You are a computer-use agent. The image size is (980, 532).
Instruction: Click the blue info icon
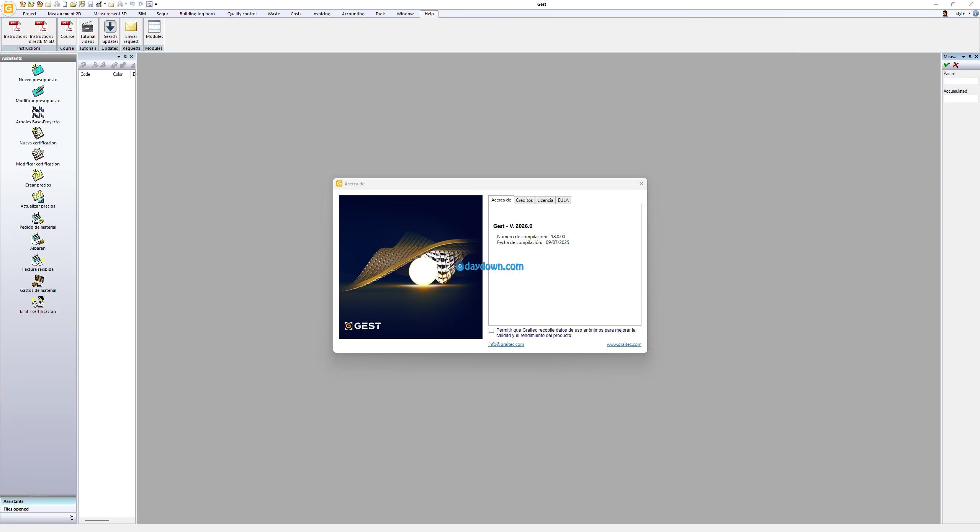(x=976, y=13)
